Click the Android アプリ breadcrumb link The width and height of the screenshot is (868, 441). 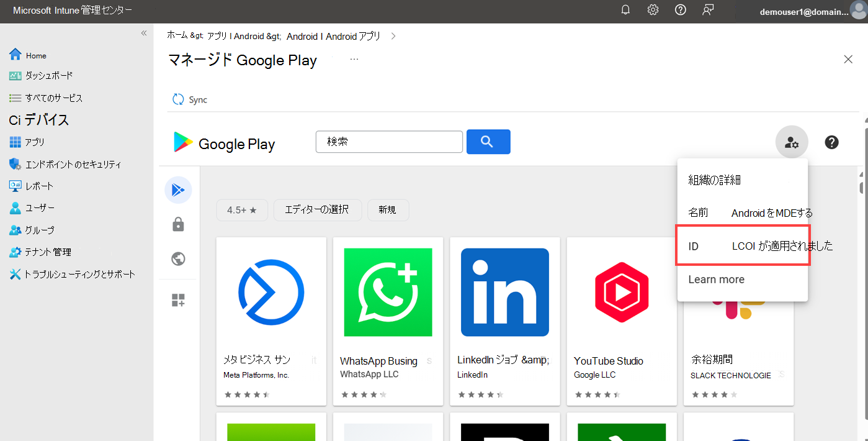(x=353, y=36)
